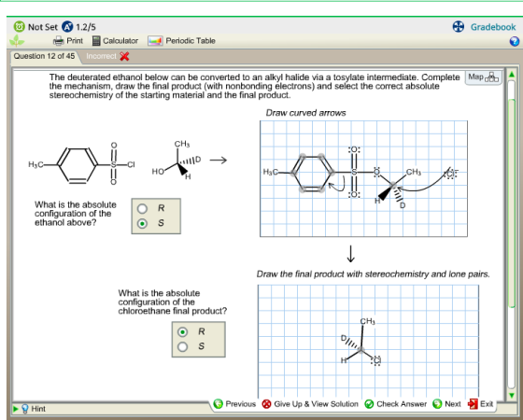
Task: Click the scrollbar down arrow
Action: (x=512, y=396)
